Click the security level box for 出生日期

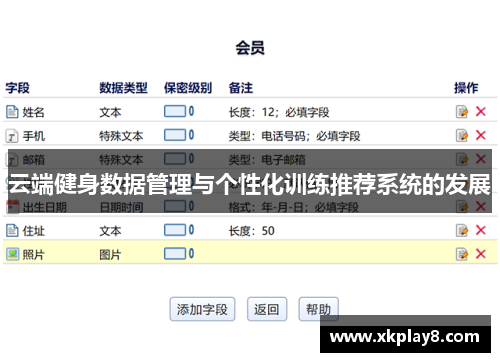tap(175, 206)
